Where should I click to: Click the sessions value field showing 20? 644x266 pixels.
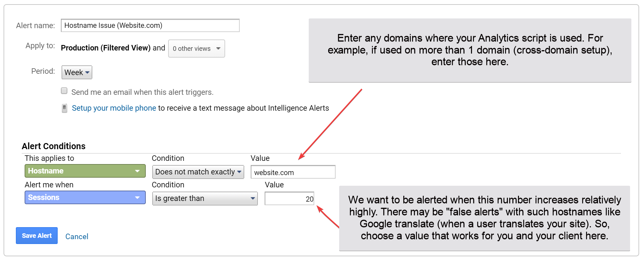[x=290, y=199]
